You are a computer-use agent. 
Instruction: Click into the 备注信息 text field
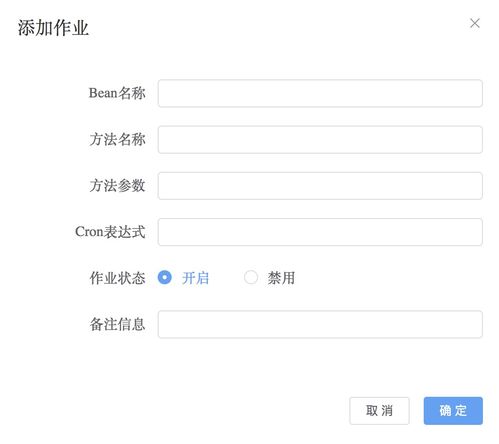pos(320,324)
